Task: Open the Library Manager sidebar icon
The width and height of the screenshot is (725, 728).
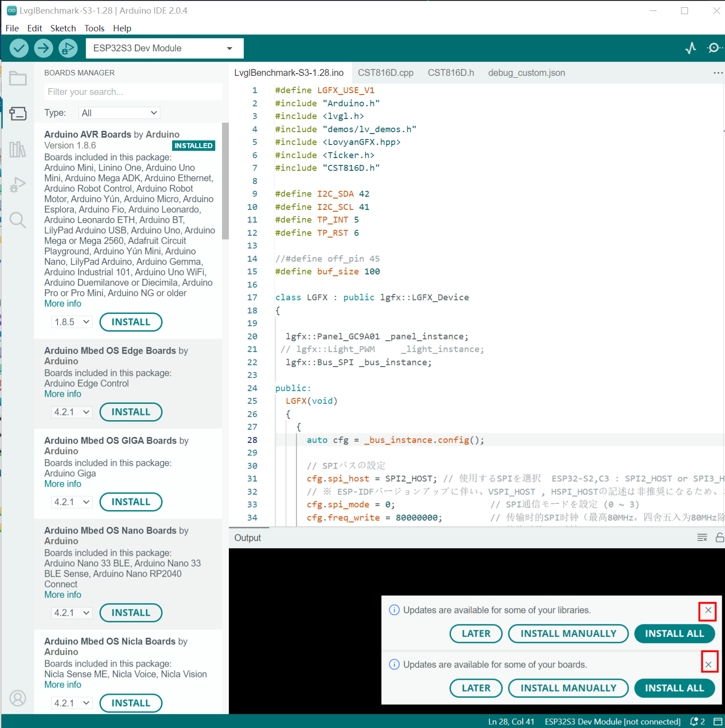Action: (18, 149)
